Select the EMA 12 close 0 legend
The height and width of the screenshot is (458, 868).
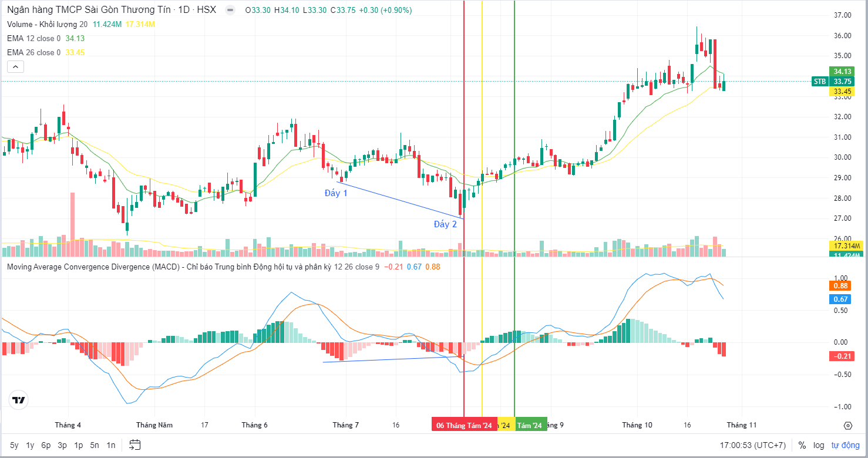click(x=34, y=38)
